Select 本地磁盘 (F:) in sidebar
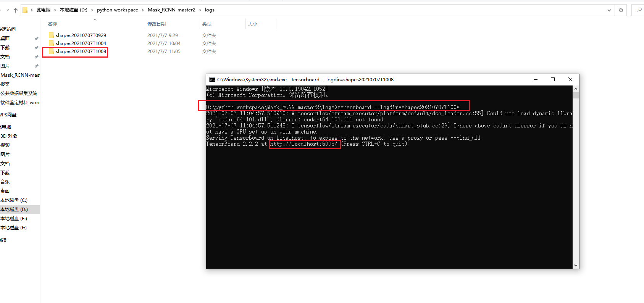The image size is (644, 303). point(13,228)
